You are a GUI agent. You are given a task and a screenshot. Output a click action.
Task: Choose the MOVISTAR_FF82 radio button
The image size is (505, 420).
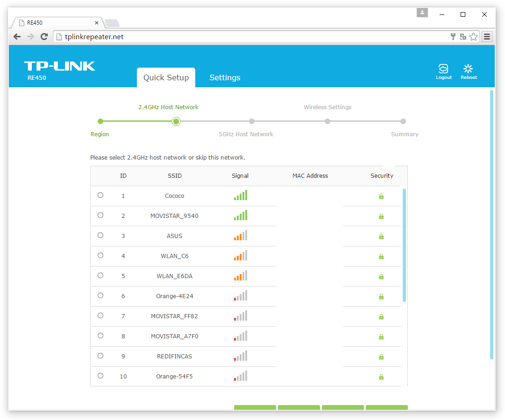[x=100, y=315]
